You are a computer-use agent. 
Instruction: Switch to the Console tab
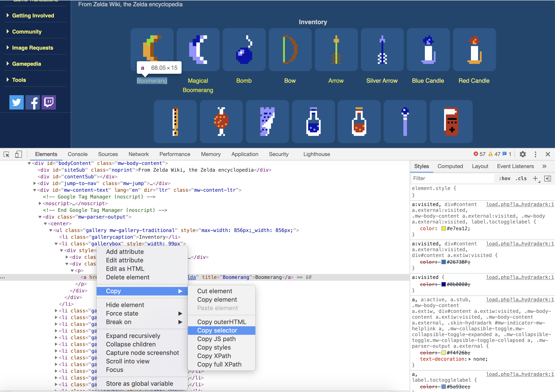point(78,154)
